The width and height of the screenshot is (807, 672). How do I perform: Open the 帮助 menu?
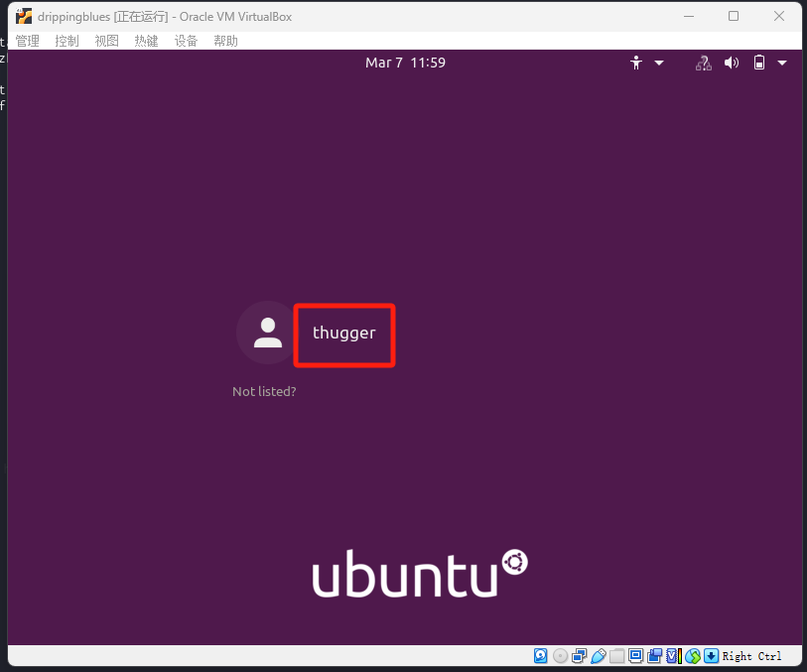pos(226,41)
